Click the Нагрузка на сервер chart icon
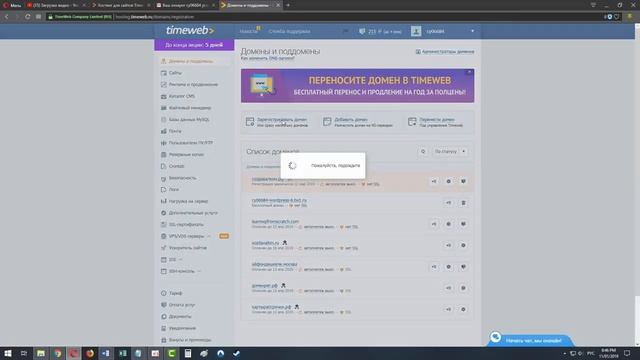Screen dimensions: 640x360 click(164, 201)
